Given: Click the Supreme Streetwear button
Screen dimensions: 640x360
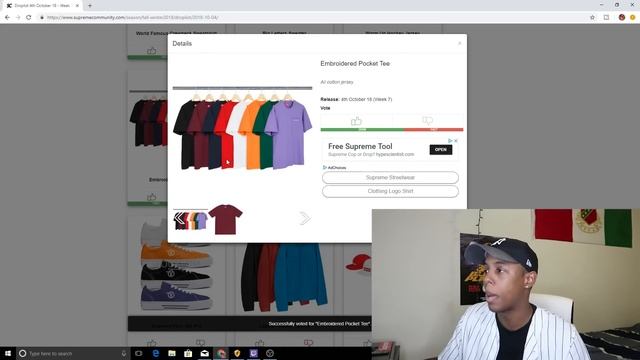Looking at the screenshot, I should pos(390,178).
